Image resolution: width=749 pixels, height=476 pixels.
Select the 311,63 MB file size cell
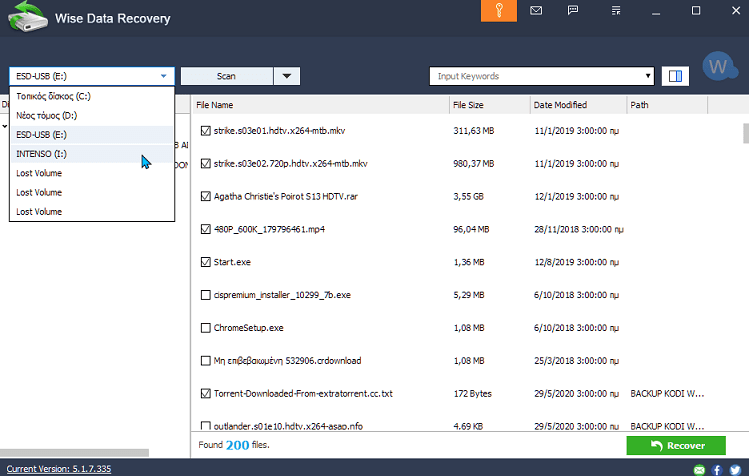(x=473, y=130)
